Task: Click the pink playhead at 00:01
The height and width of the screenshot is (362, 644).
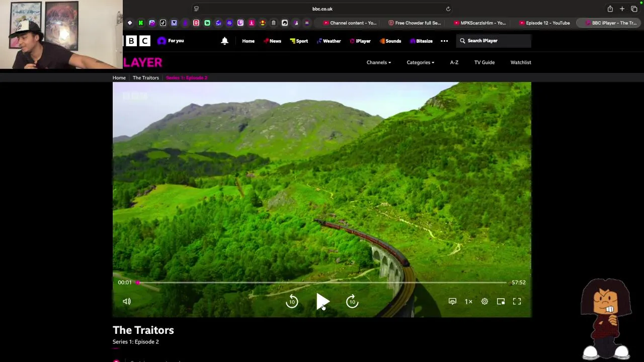Action: point(137,283)
